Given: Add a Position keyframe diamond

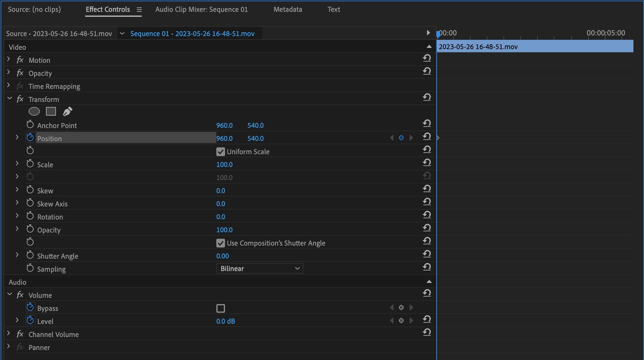Looking at the screenshot, I should (x=401, y=138).
